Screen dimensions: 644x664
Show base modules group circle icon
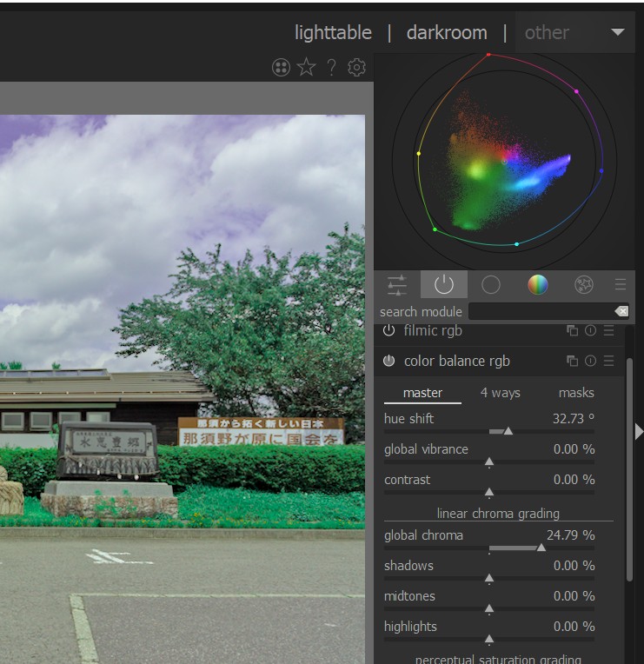coord(491,284)
